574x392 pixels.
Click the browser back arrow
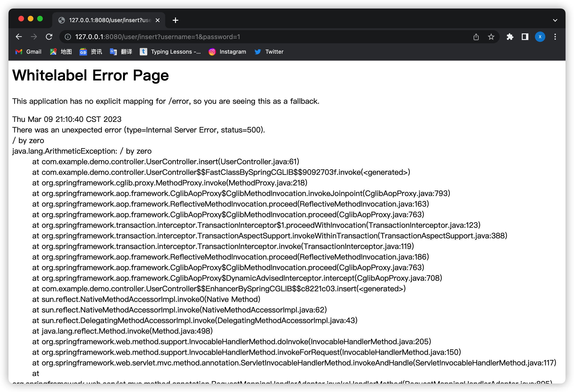point(19,37)
